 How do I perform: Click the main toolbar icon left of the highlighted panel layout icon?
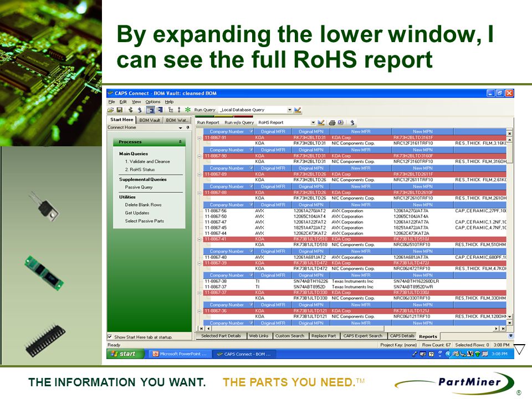(x=140, y=110)
